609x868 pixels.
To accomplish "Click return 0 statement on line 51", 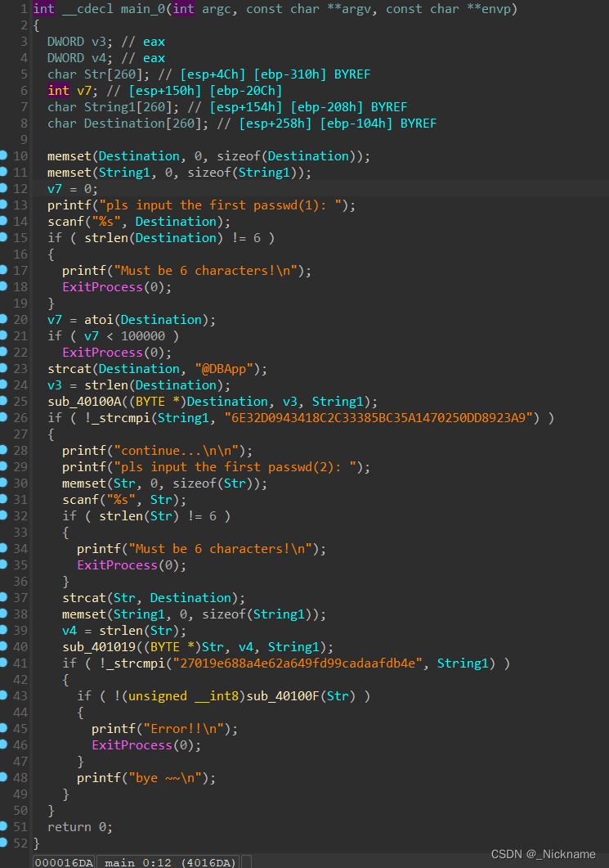I will pyautogui.click(x=80, y=826).
